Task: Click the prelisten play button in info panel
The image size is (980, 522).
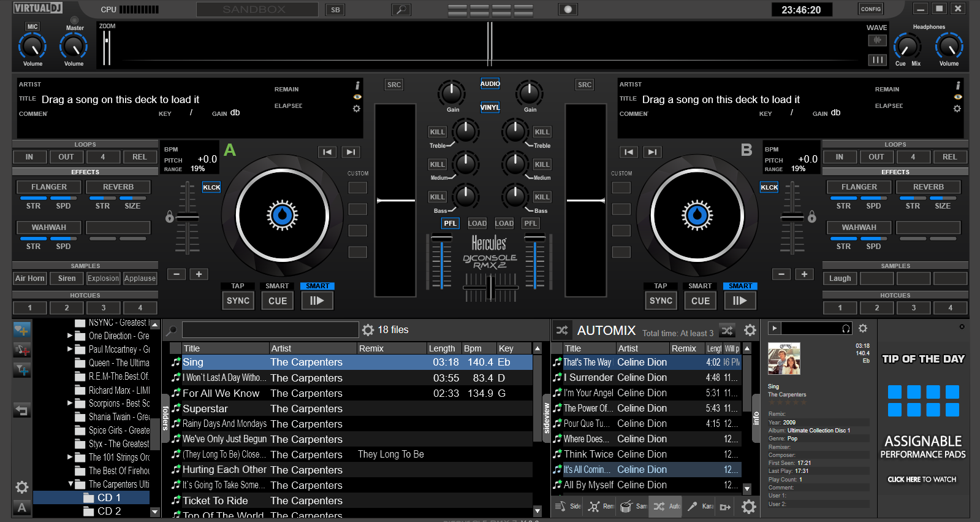Action: click(774, 328)
